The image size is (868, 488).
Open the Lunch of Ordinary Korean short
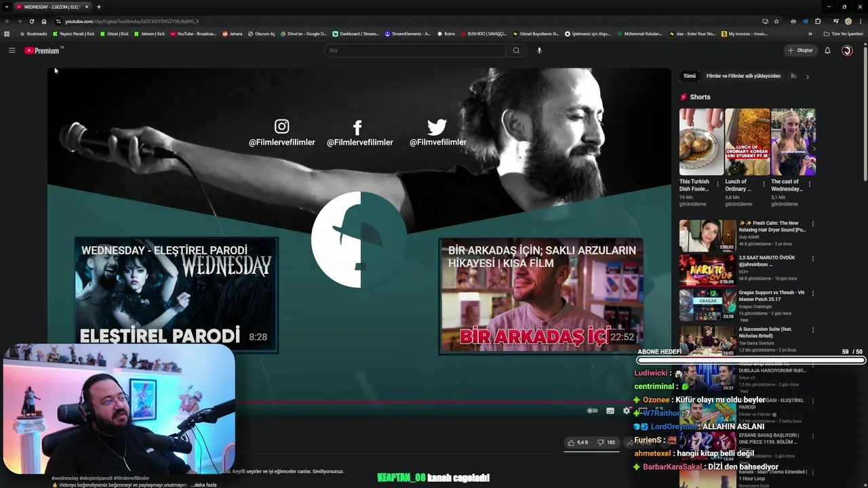click(x=747, y=142)
